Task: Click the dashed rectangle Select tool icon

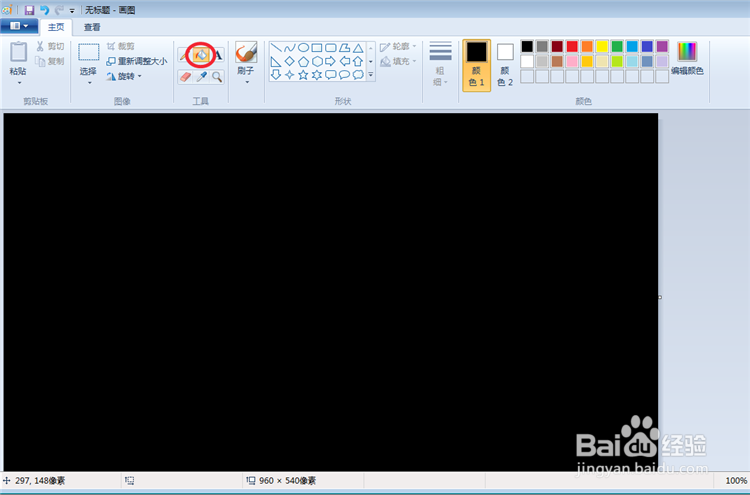Action: 88,52
